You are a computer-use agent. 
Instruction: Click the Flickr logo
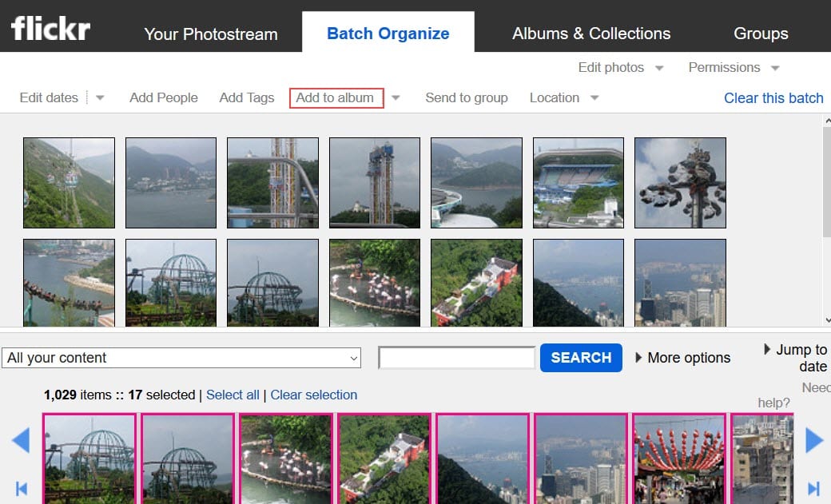(51, 29)
